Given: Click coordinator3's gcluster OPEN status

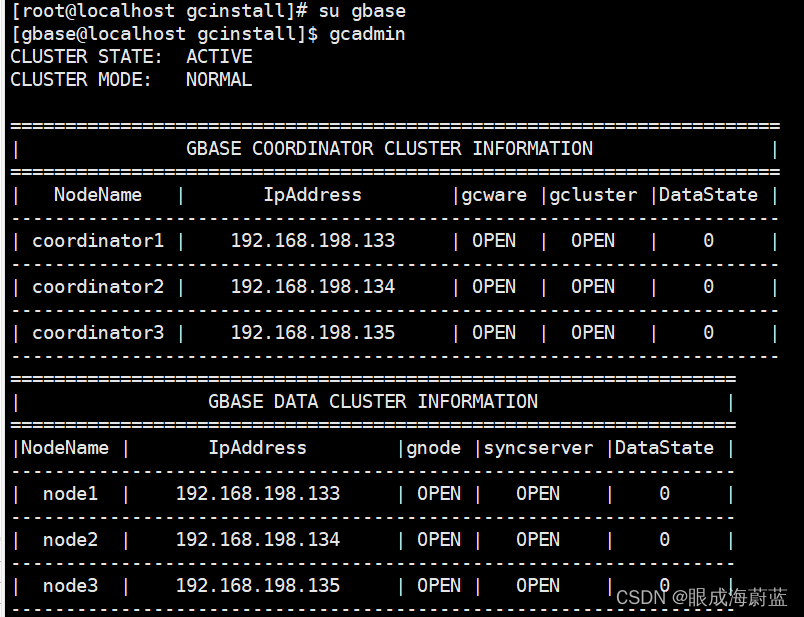Looking at the screenshot, I should pyautogui.click(x=593, y=333).
